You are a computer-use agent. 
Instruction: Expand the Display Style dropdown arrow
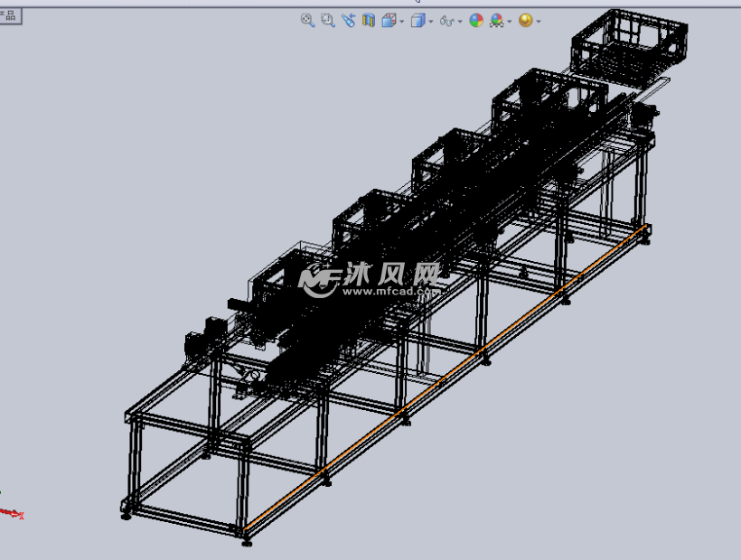pyautogui.click(x=431, y=21)
